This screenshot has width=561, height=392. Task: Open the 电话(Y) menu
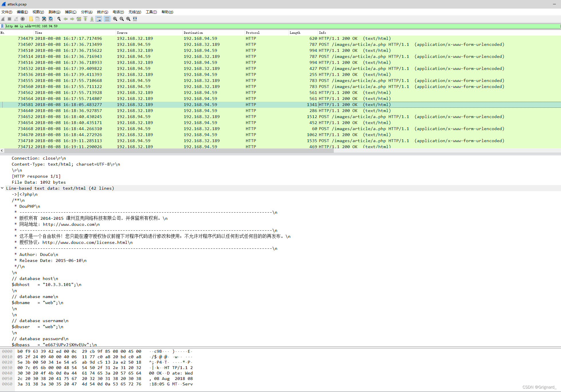tap(118, 12)
